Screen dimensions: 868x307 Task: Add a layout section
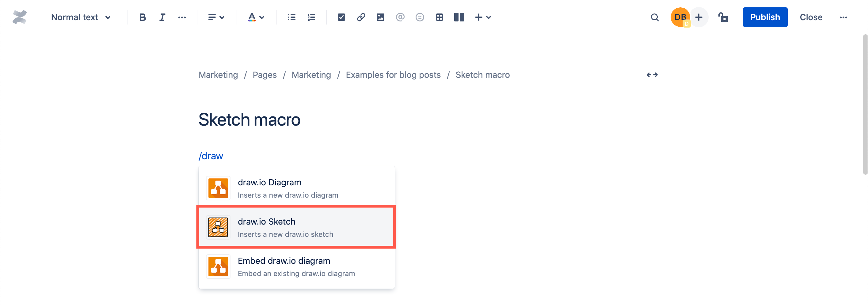pyautogui.click(x=459, y=17)
